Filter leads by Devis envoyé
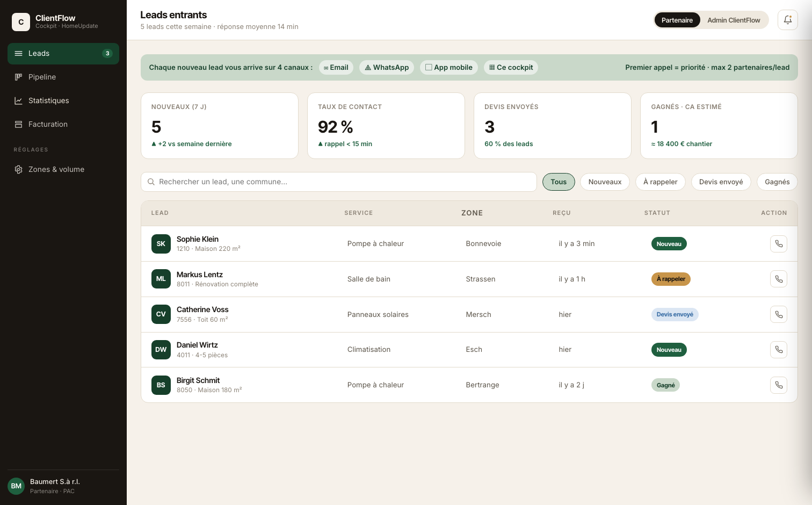 721,182
